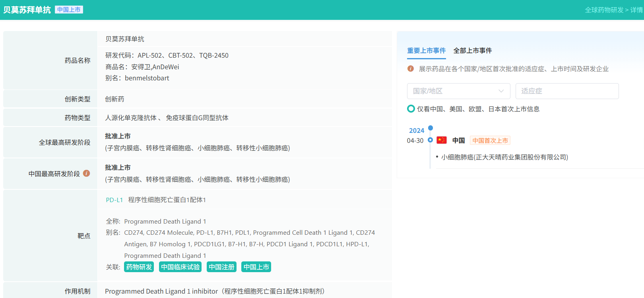Click the PD-L1 target link
The width and height of the screenshot is (644, 298).
point(114,200)
